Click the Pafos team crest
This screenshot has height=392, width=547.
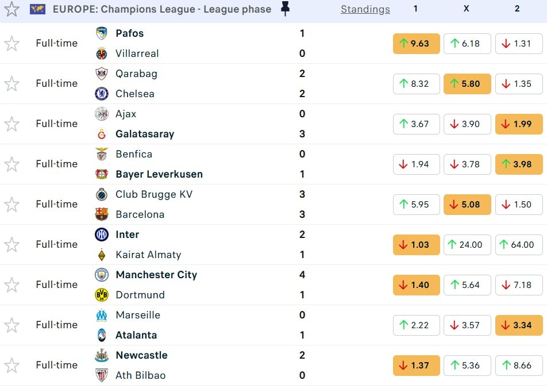[x=102, y=33]
